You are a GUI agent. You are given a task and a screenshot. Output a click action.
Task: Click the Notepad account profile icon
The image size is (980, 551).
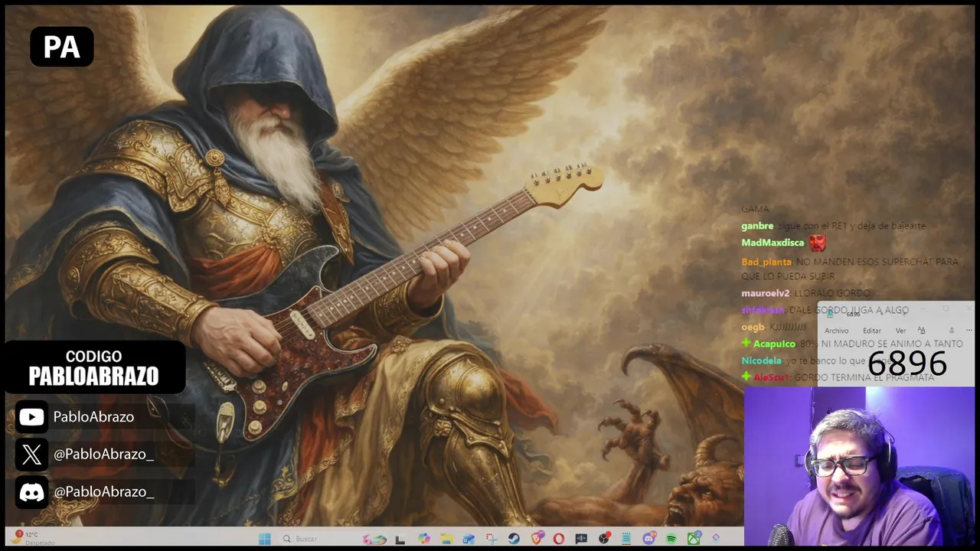point(952,331)
